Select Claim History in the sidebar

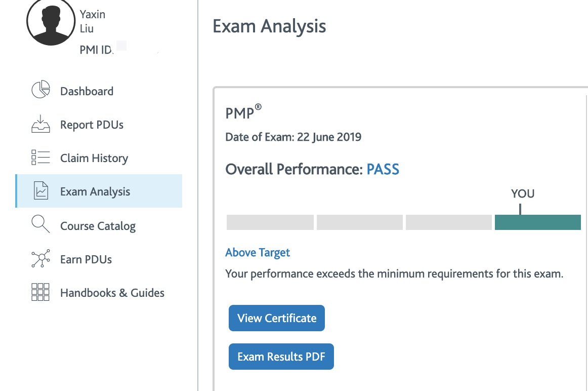[x=94, y=159]
